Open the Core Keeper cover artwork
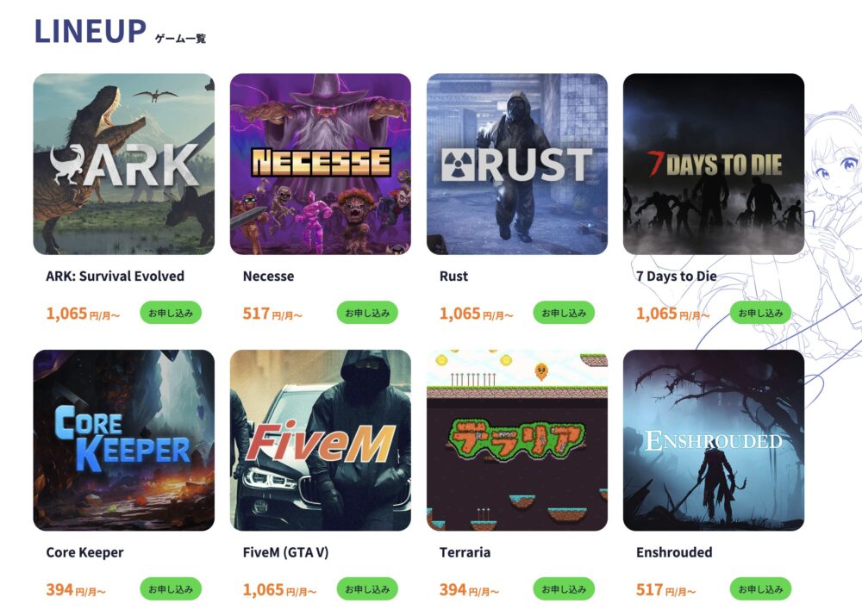The height and width of the screenshot is (616, 862). (123, 440)
